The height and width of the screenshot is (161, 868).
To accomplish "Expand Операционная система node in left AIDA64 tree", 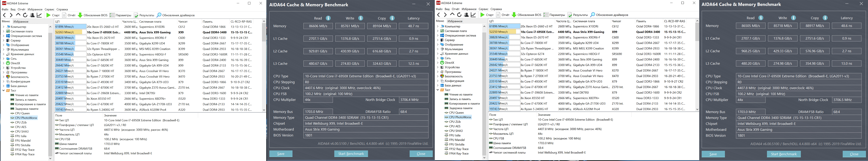I will pyautogui.click(x=3, y=36).
